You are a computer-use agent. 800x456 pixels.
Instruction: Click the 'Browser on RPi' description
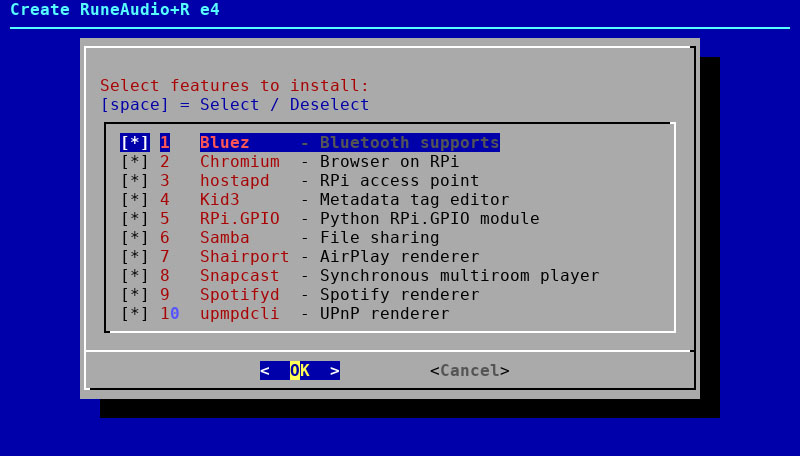[389, 162]
